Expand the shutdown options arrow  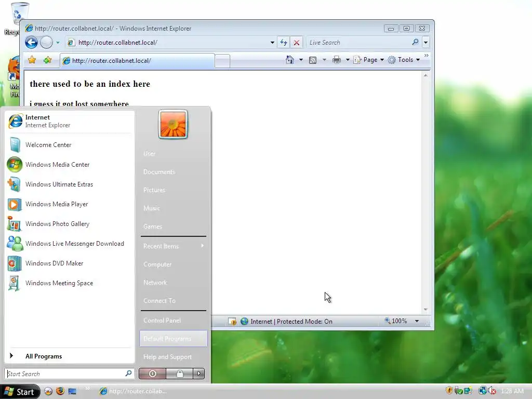pyautogui.click(x=199, y=374)
